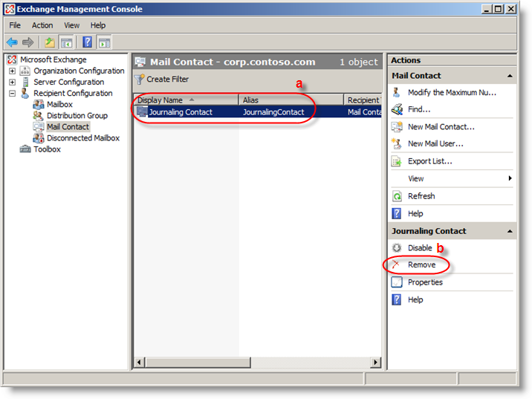Select the Disconnected Mailbox tree item
The width and height of the screenshot is (532, 399).
[x=83, y=138]
